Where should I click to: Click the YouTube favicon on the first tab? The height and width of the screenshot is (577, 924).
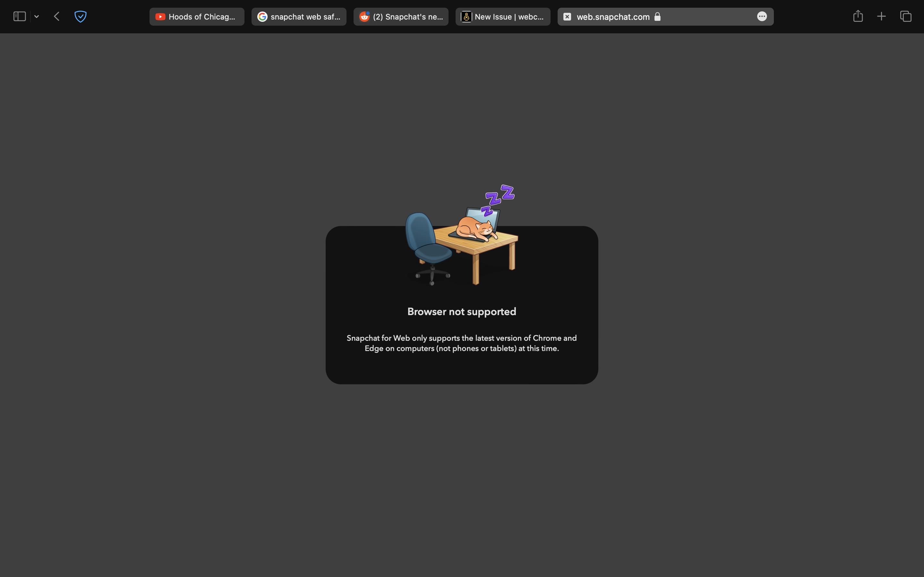point(160,16)
